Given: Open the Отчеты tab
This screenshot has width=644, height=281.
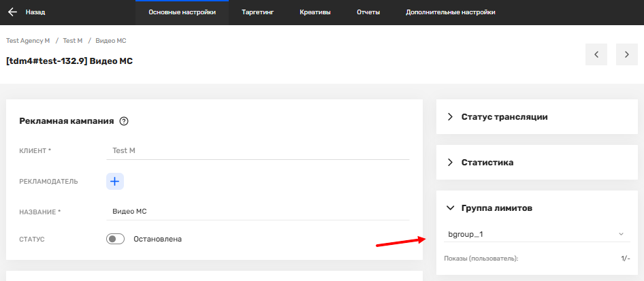Looking at the screenshot, I should [x=368, y=12].
